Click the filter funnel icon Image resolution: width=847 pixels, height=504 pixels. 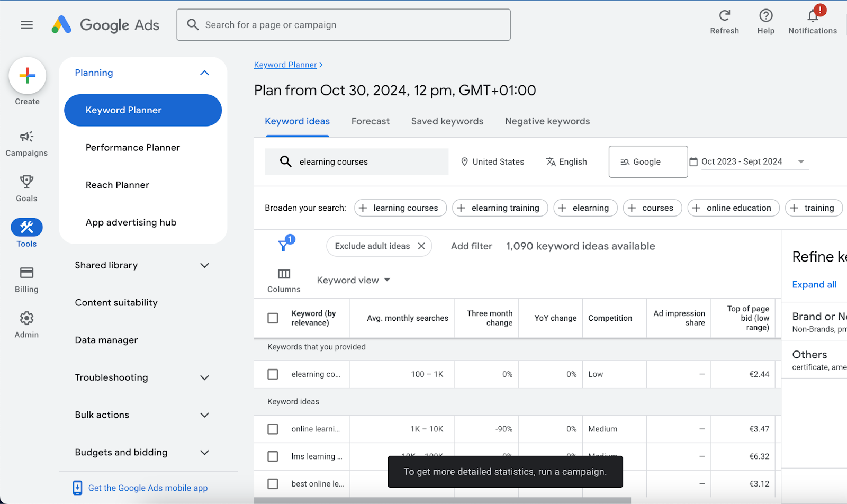pos(283,245)
